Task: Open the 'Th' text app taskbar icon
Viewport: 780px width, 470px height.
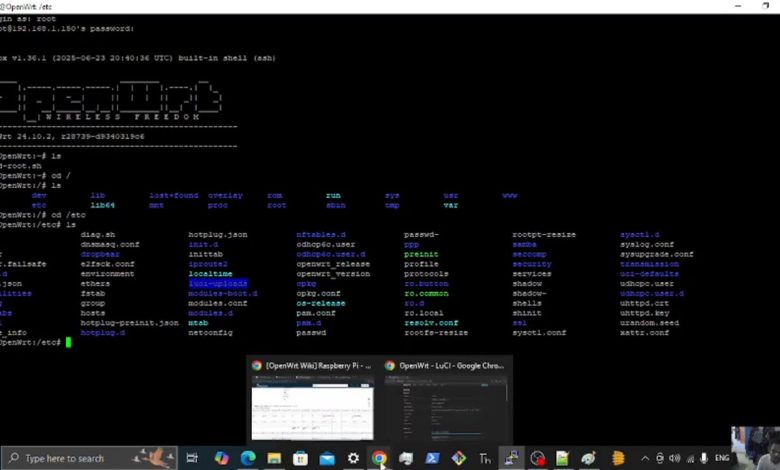Action: click(485, 458)
